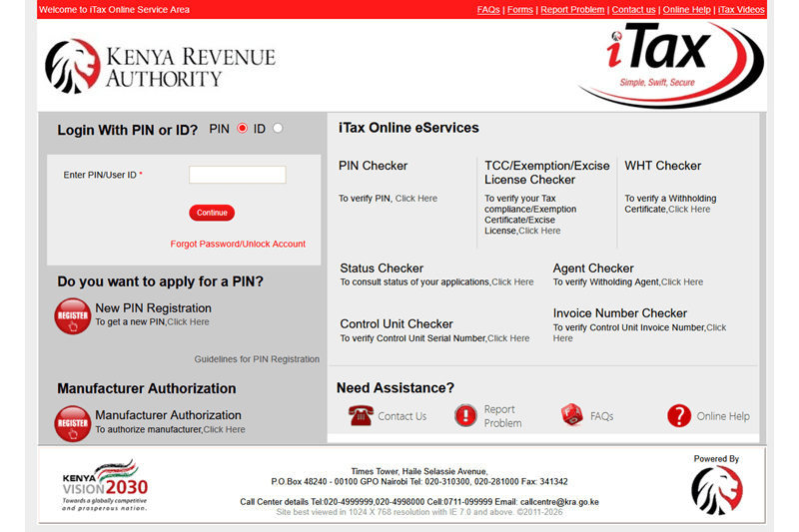Image resolution: width=799 pixels, height=532 pixels.
Task: Click Here link for WHT Checker
Action: [x=689, y=210]
